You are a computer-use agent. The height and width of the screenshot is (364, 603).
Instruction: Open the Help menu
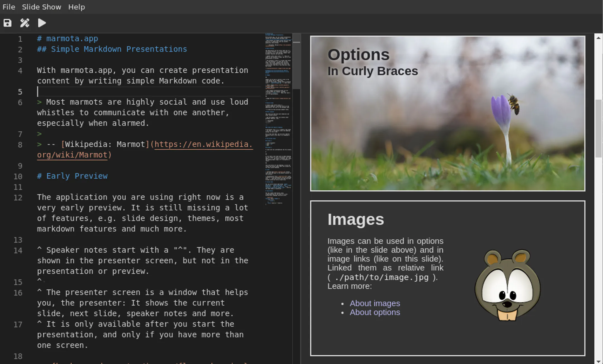(77, 7)
